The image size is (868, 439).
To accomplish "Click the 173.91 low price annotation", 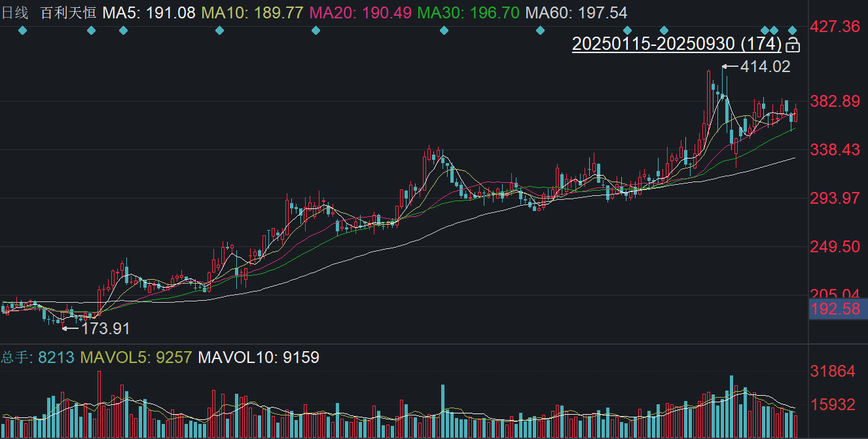I will tap(105, 328).
